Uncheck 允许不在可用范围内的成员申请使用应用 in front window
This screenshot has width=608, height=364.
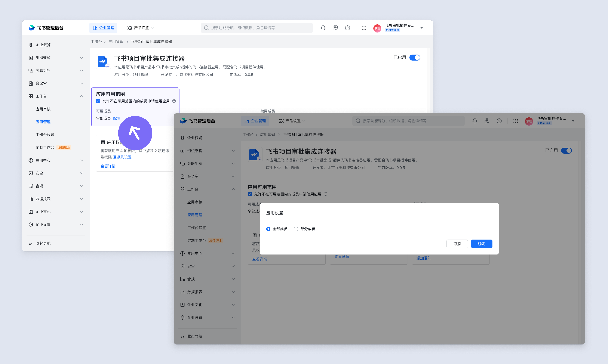[250, 194]
